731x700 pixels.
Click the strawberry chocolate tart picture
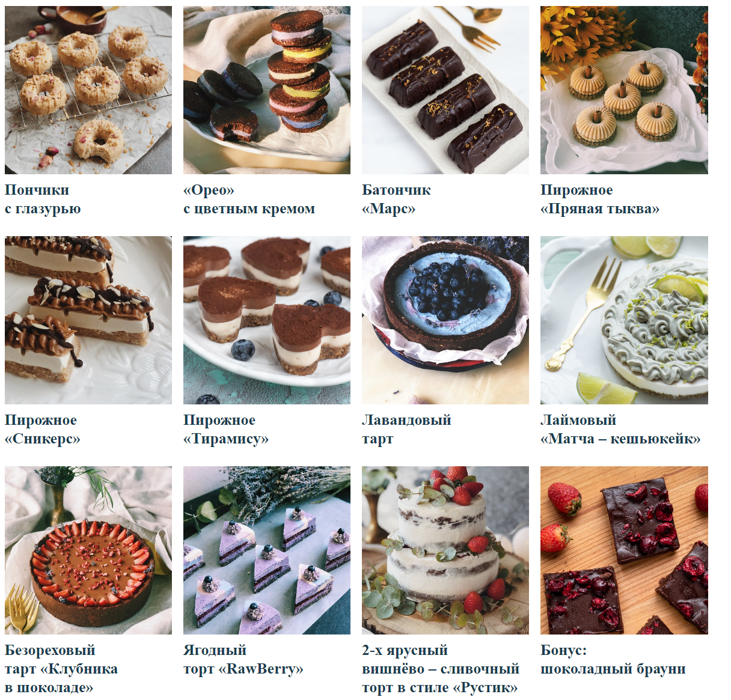point(88,550)
